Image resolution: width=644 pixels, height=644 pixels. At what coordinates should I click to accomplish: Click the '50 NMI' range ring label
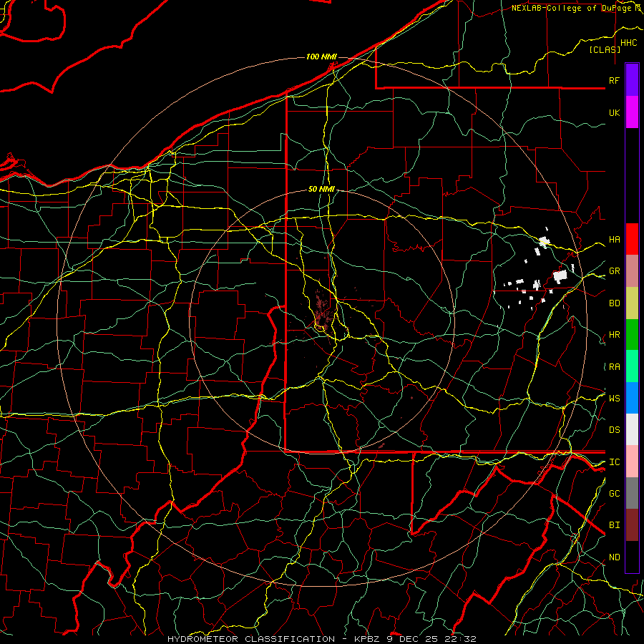321,189
